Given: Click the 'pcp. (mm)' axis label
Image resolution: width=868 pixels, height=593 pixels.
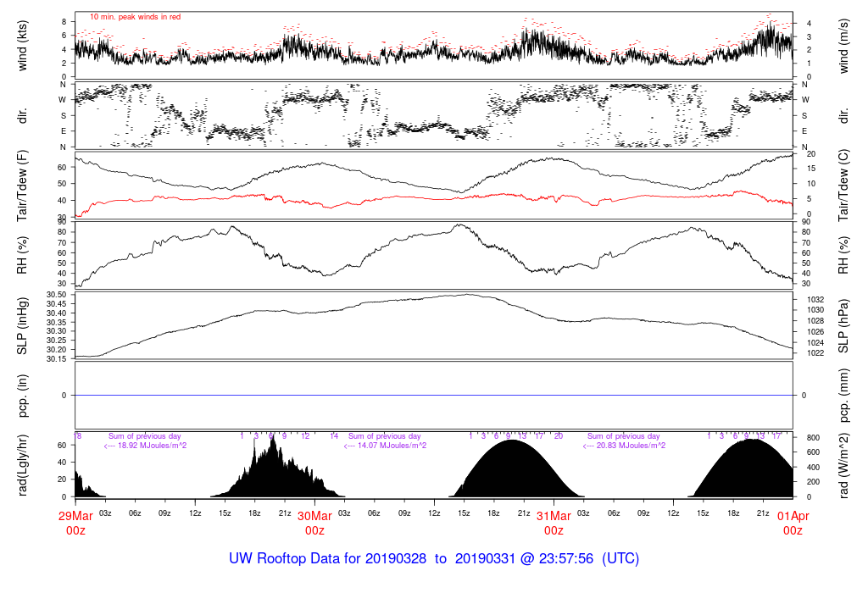Looking at the screenshot, I should 843,396.
